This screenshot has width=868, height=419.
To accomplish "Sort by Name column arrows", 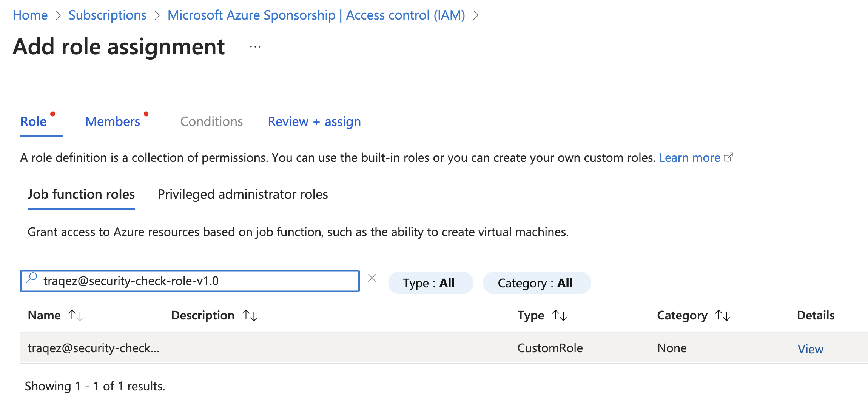I will pyautogui.click(x=76, y=315).
